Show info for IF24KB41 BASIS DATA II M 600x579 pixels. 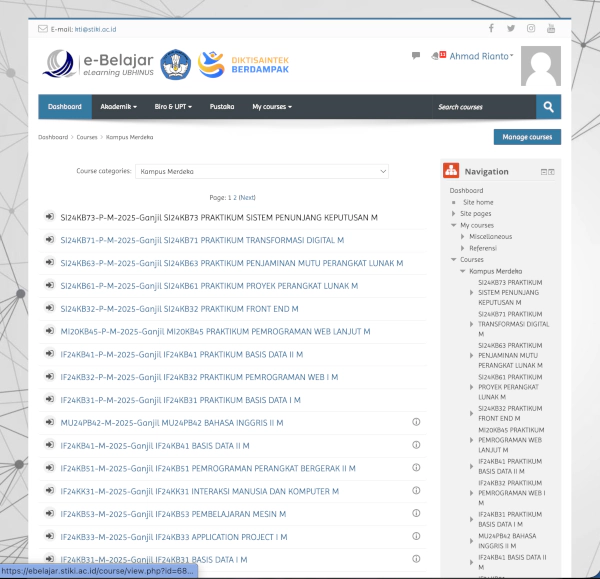pos(416,445)
